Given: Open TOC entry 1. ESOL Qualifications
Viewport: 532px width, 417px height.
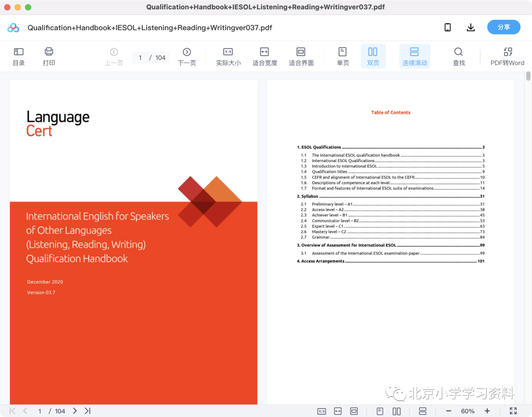Looking at the screenshot, I should pos(391,147).
